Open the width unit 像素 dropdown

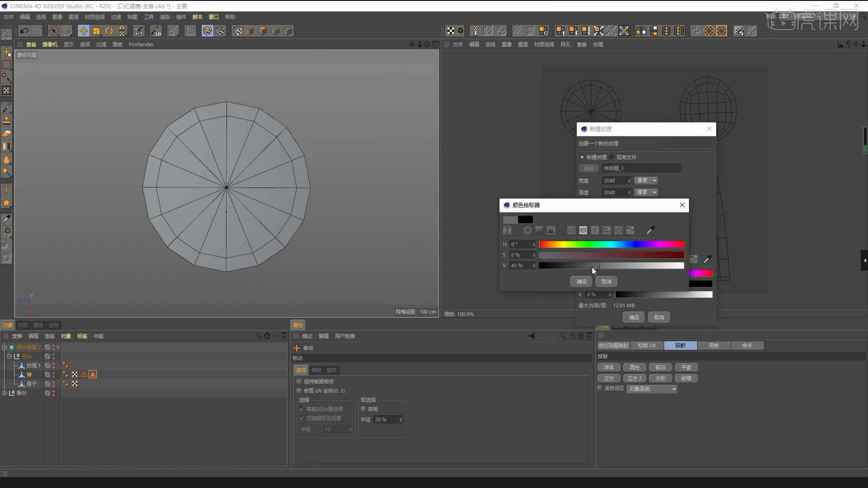646,180
